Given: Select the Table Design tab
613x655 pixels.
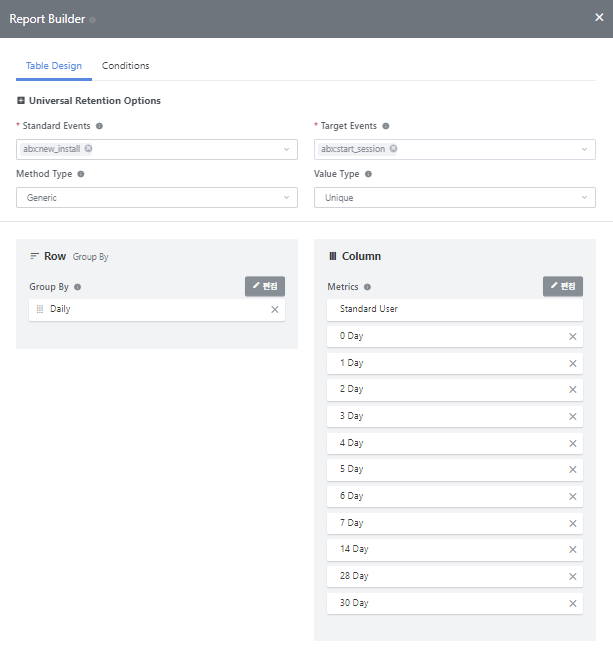Looking at the screenshot, I should [54, 66].
